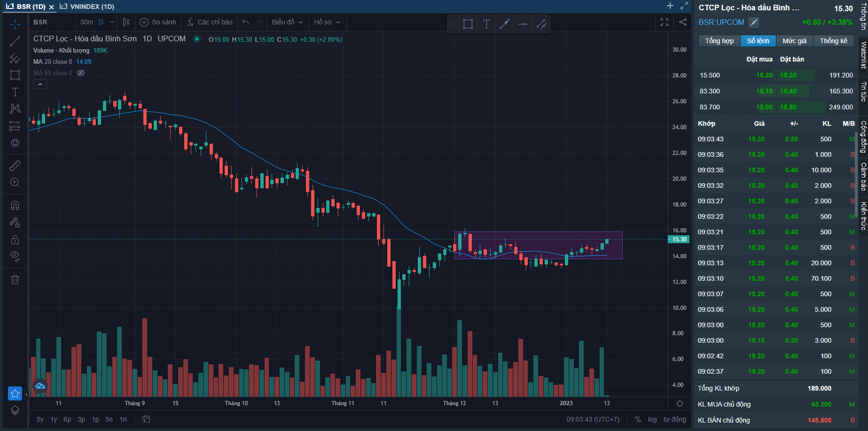Open the Hồ sơ dropdown menu
This screenshot has width=868, height=431.
327,22
